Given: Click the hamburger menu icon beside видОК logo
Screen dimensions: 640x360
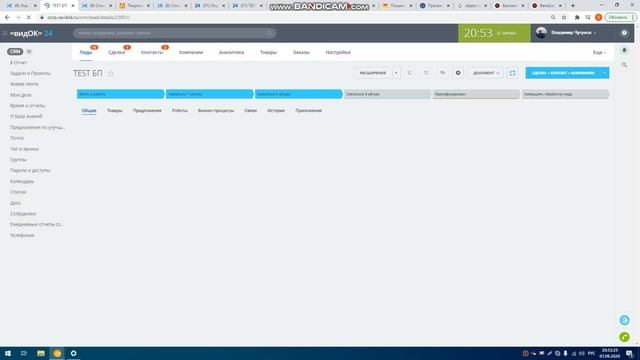Looking at the screenshot, I should coord(5,33).
